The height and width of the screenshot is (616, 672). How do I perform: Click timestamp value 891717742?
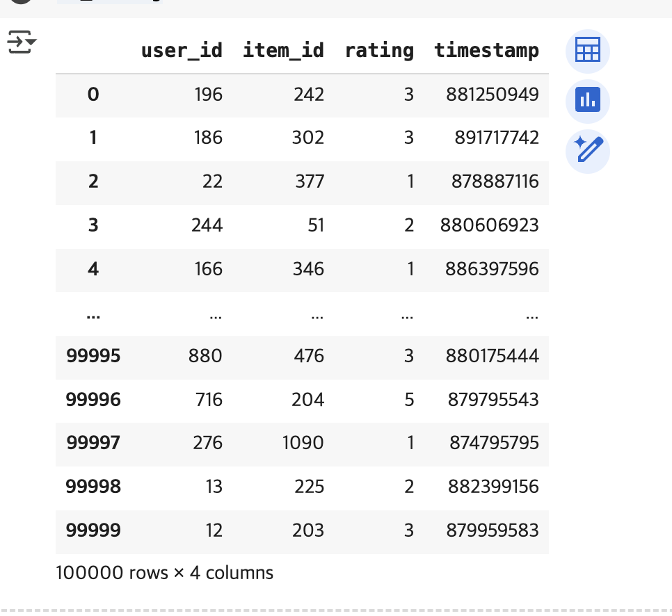tap(496, 138)
